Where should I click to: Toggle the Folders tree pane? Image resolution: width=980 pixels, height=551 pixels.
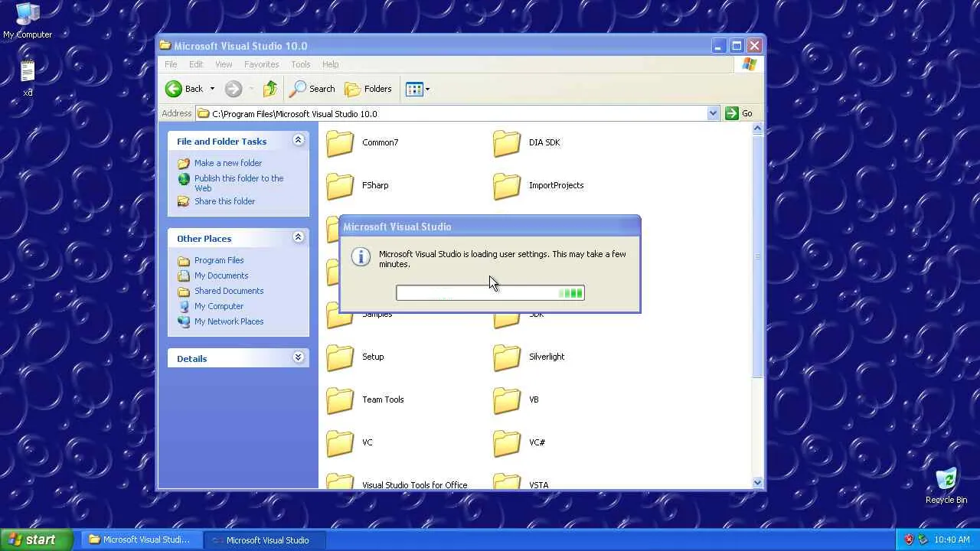[x=368, y=89]
